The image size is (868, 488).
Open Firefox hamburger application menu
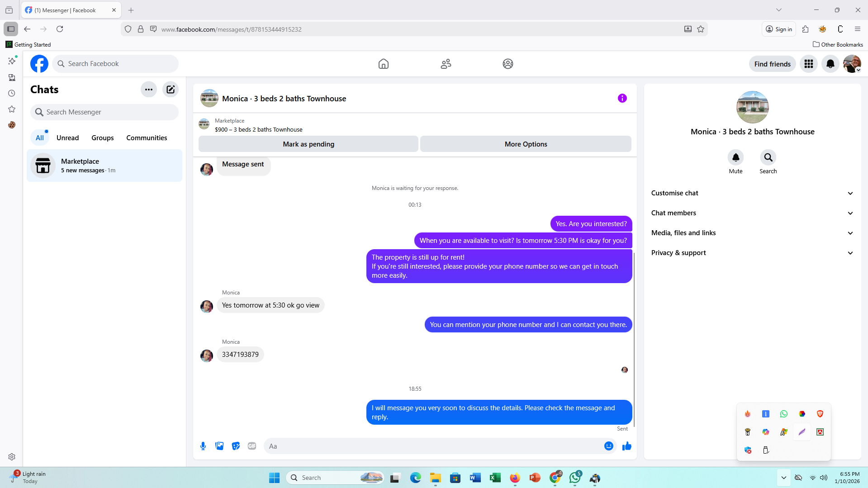[858, 29]
